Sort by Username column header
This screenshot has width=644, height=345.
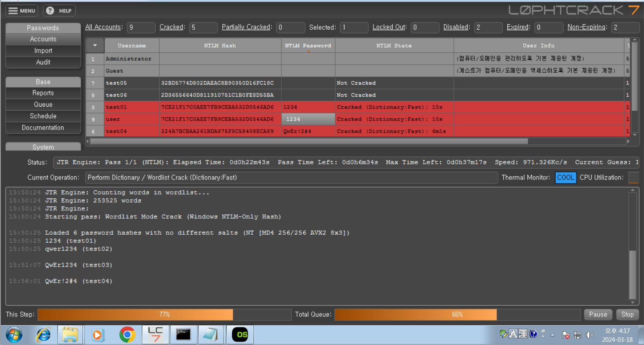pos(132,45)
